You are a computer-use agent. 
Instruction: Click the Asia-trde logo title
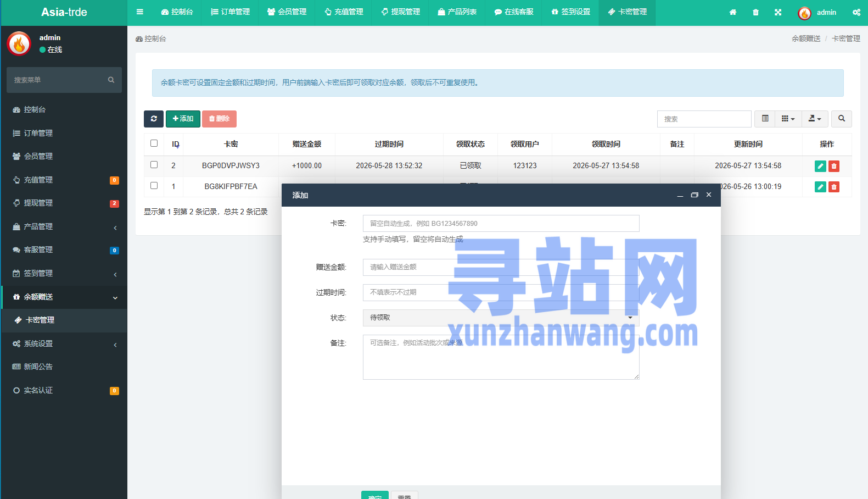point(64,12)
